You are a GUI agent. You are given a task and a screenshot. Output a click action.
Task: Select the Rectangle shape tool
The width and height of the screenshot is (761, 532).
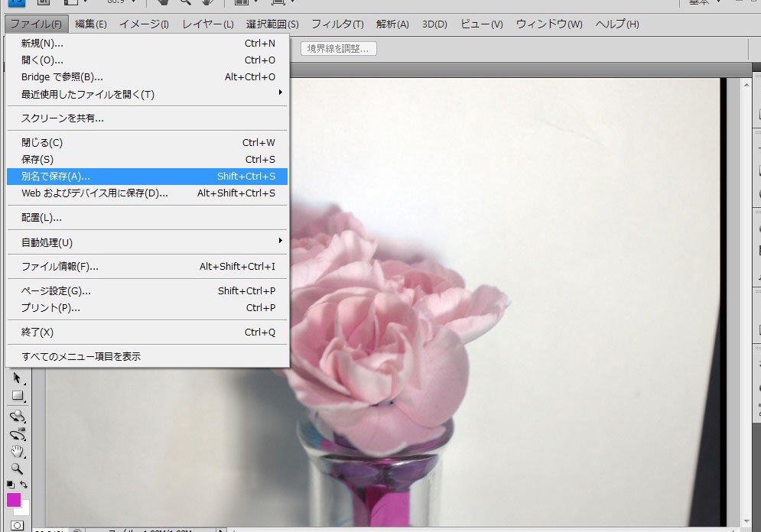[17, 396]
